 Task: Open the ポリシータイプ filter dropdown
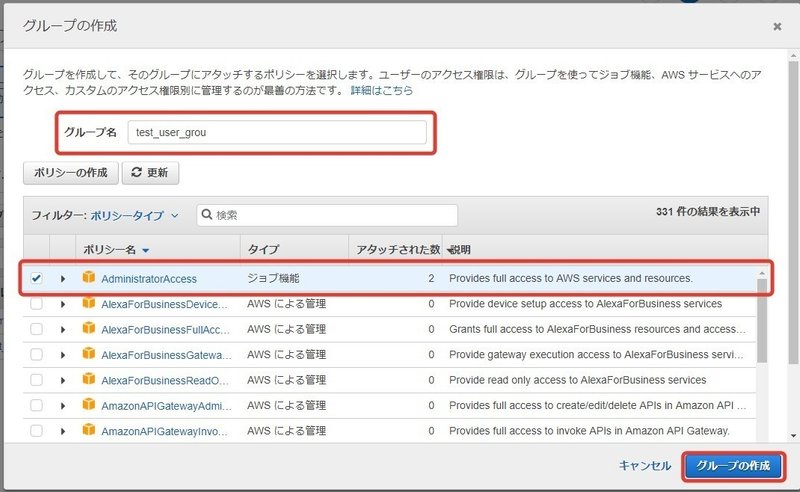pyautogui.click(x=134, y=215)
